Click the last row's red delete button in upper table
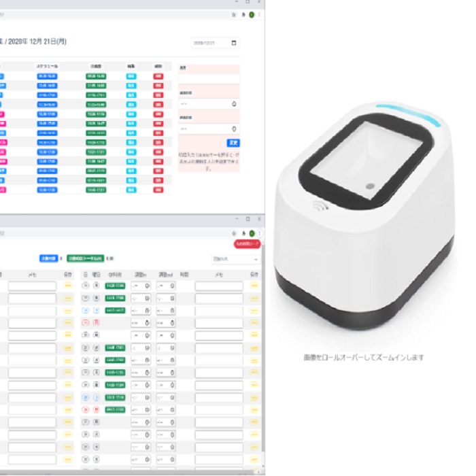476x476 pixels. pos(158,190)
